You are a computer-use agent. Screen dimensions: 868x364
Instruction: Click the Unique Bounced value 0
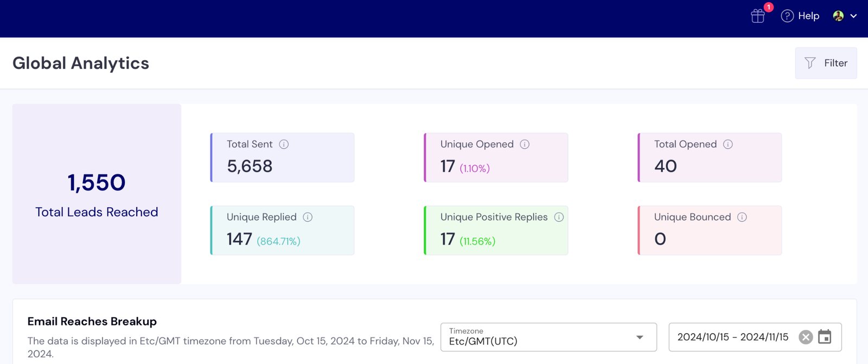tap(660, 239)
